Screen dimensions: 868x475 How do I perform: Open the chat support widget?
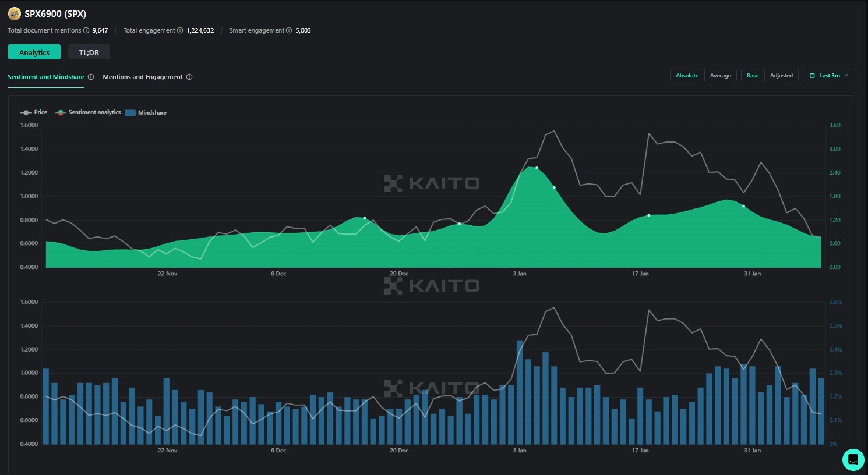853,459
